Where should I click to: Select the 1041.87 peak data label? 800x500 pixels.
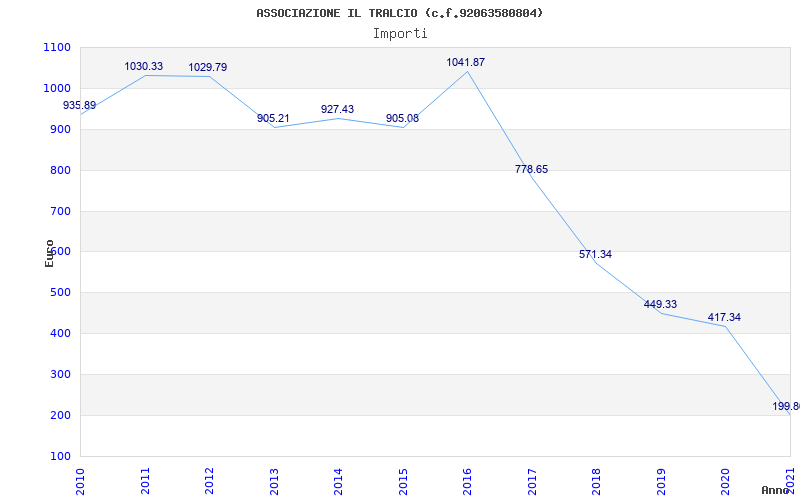point(465,62)
